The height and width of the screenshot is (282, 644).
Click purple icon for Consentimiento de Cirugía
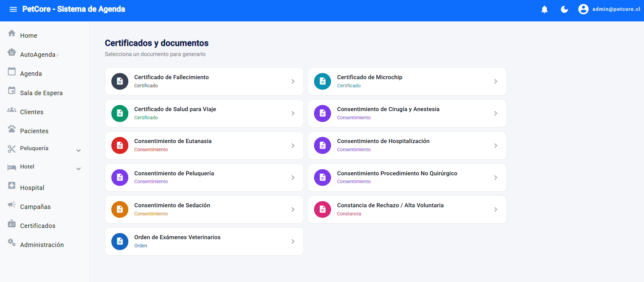(x=323, y=113)
